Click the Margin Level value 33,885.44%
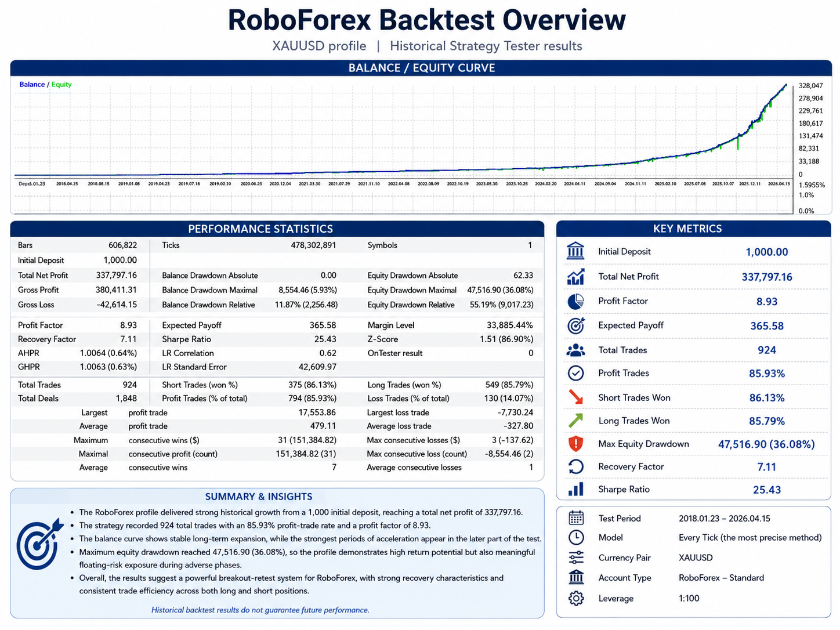 pos(509,325)
